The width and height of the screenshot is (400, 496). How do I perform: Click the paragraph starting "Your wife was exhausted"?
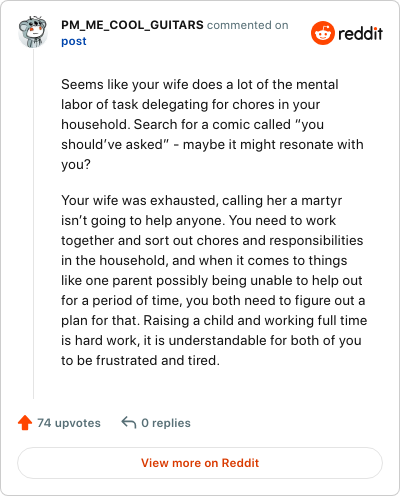pos(214,280)
